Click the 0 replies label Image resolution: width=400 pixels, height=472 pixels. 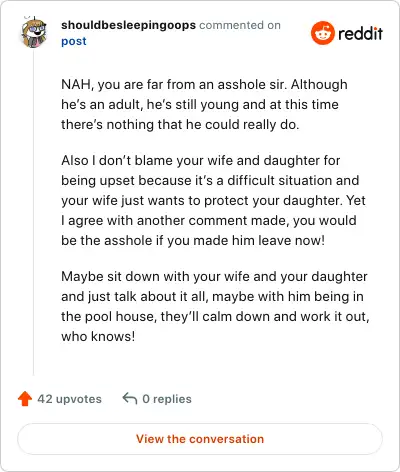click(x=167, y=399)
